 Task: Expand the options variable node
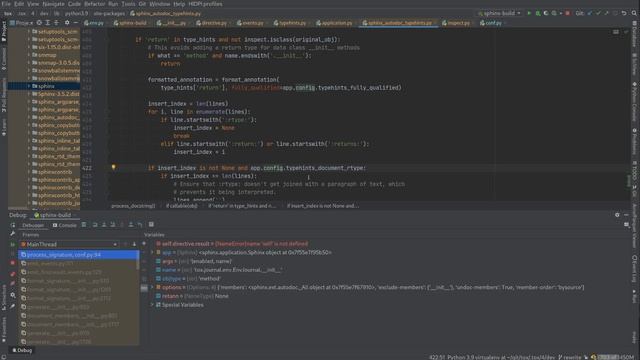152,287
